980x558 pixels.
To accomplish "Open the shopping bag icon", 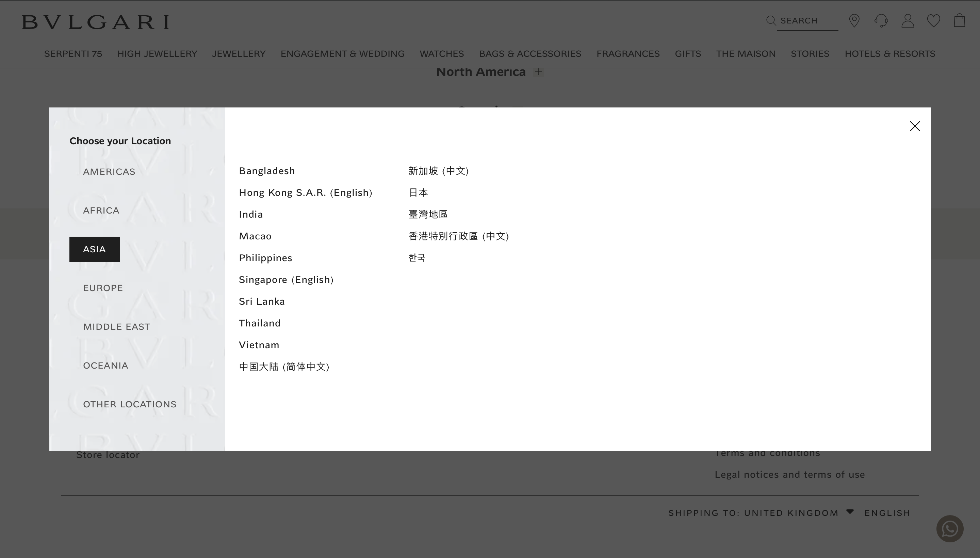I will (959, 21).
